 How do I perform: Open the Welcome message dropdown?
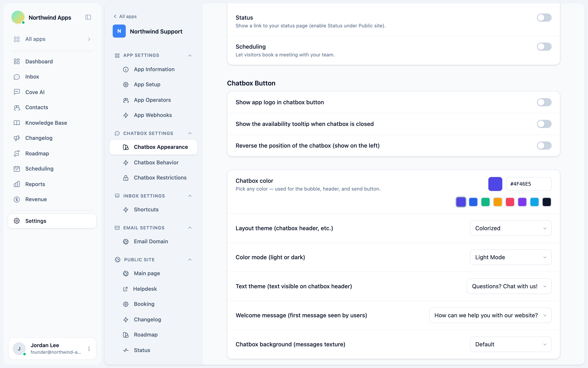pos(490,315)
